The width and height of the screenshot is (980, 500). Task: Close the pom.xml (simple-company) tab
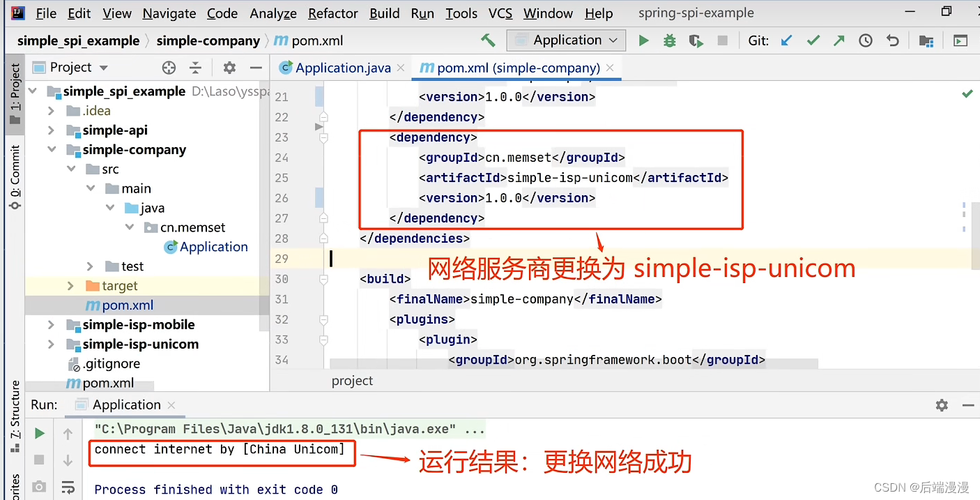(610, 68)
